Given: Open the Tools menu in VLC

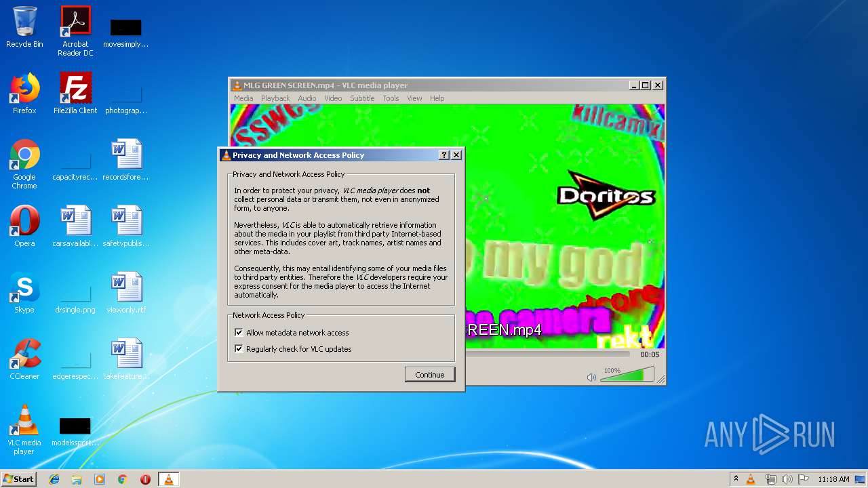Looking at the screenshot, I should pos(391,98).
